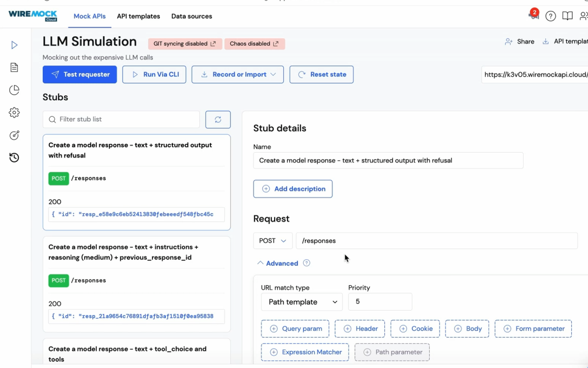Click the play icon in left sidebar
This screenshot has width=588, height=368.
[x=14, y=45]
